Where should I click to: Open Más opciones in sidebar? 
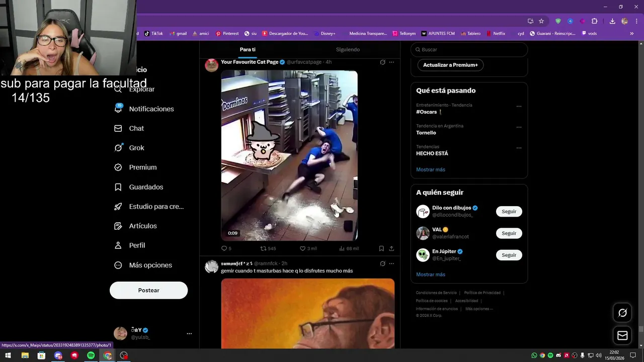click(143, 265)
